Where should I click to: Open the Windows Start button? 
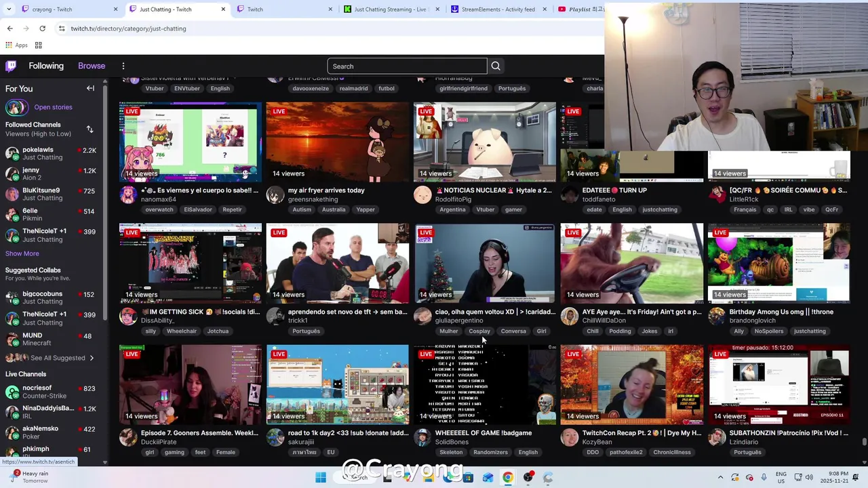(x=321, y=477)
